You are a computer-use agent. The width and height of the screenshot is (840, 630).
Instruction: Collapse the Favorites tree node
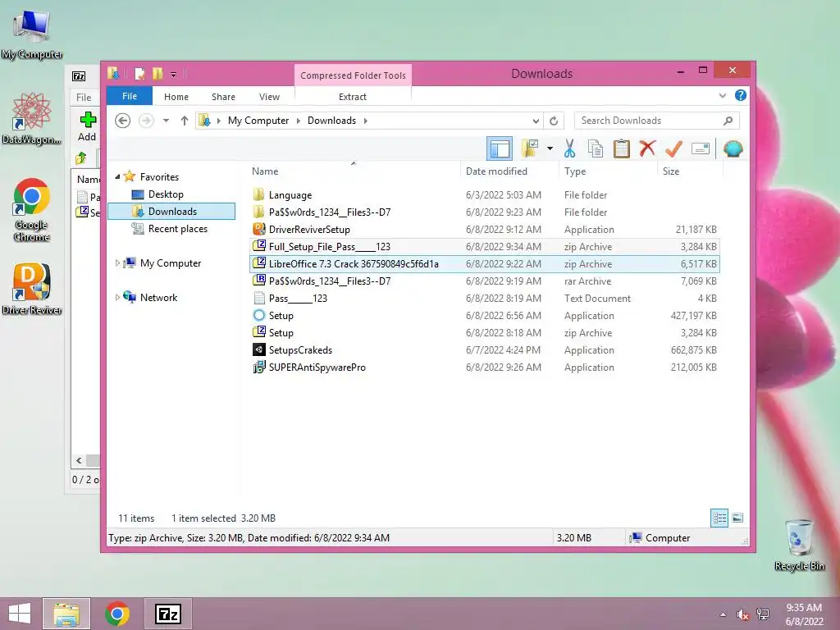coord(117,176)
